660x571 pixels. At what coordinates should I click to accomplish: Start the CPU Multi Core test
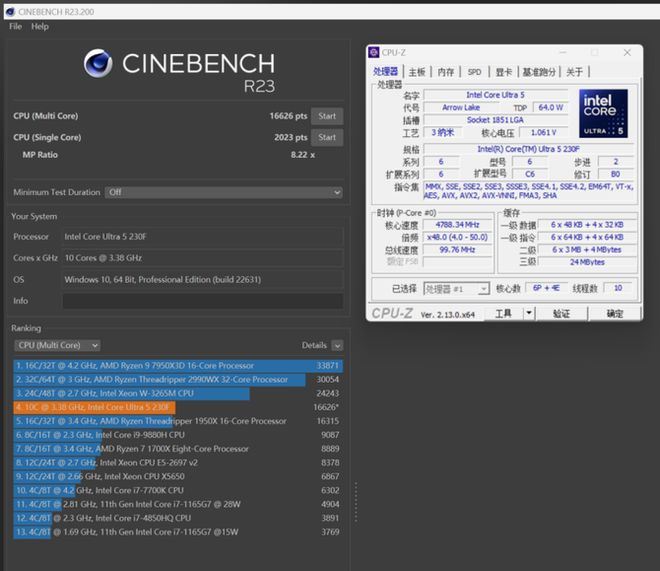[327, 116]
